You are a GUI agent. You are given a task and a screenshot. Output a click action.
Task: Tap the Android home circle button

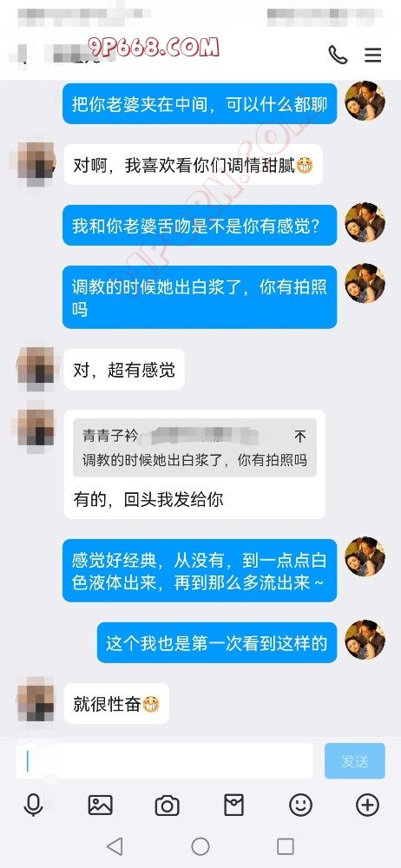pos(200,845)
